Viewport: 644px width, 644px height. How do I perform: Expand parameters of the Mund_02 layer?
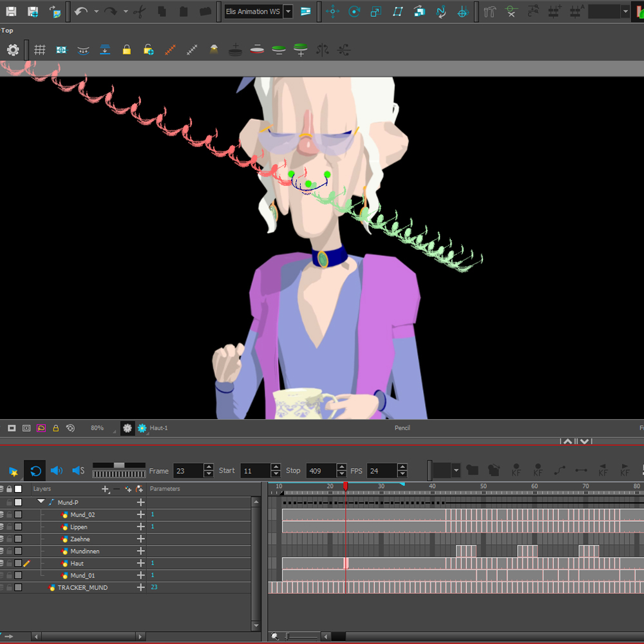141,515
